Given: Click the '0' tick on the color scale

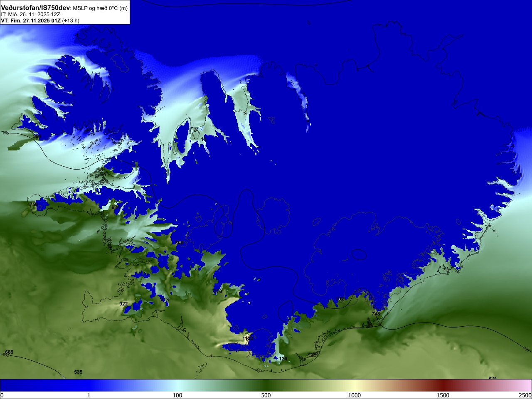Looking at the screenshot, I should [x=2, y=395].
